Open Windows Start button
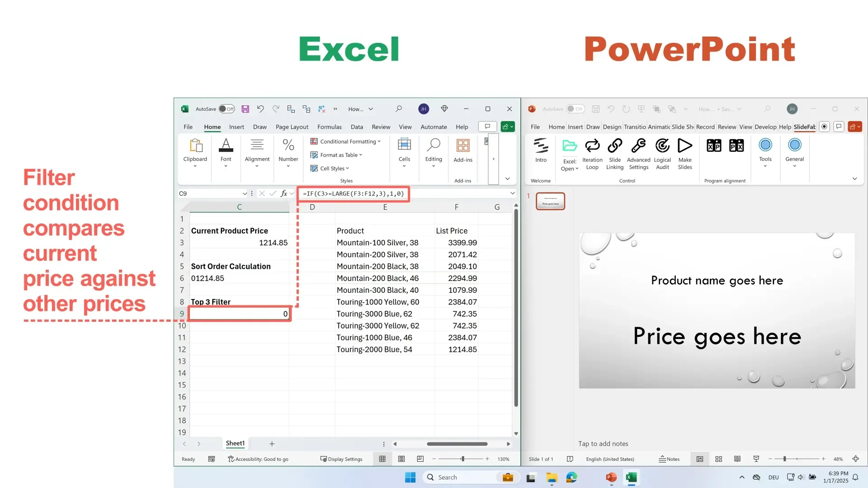The height and width of the screenshot is (488, 868). click(x=410, y=477)
